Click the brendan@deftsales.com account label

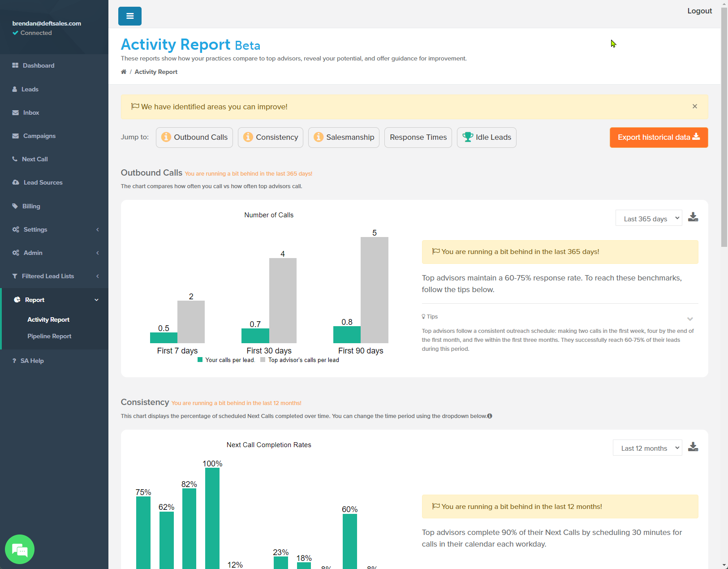[x=47, y=23]
